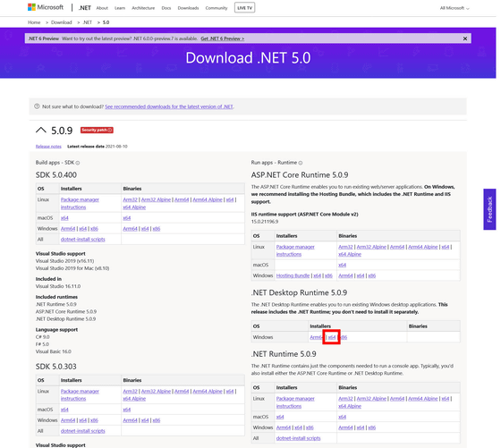Screen dimensions: 501x448
Task: Download SDK 5.0.400 macOS x64 binary
Action: pyautogui.click(x=127, y=218)
